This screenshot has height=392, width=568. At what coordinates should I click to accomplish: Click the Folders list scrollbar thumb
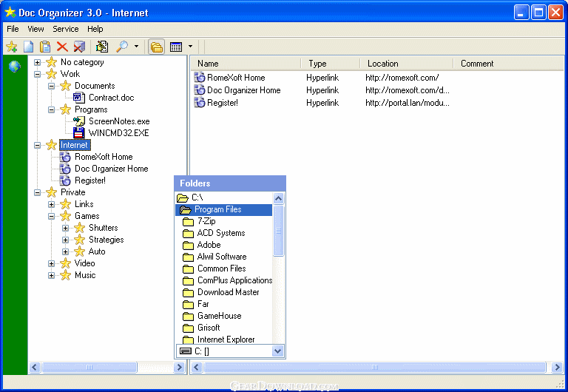pyautogui.click(x=278, y=231)
